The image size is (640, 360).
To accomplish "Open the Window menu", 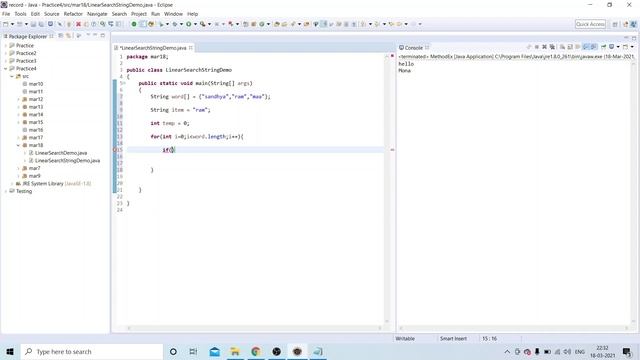I will point(173,14).
